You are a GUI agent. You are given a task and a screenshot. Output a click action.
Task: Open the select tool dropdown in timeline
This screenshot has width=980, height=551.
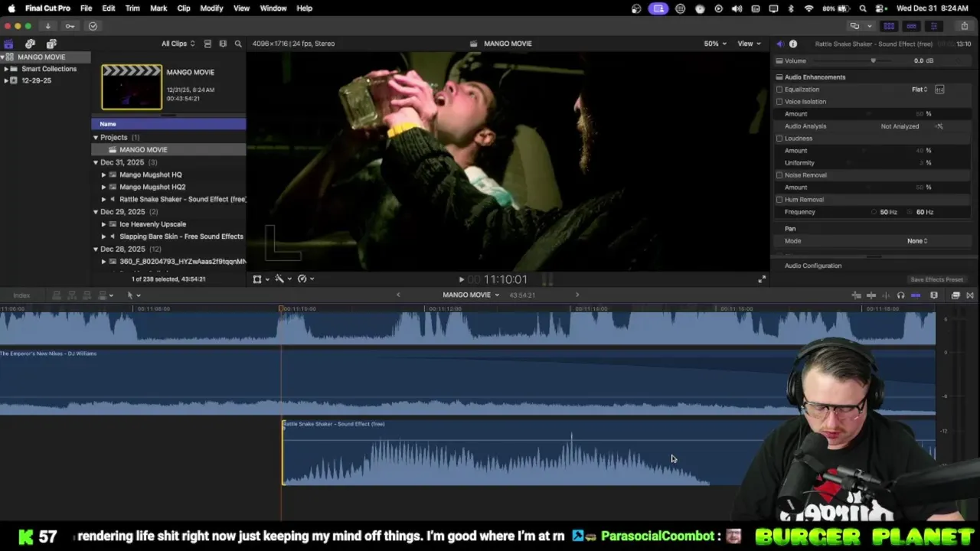[133, 295]
